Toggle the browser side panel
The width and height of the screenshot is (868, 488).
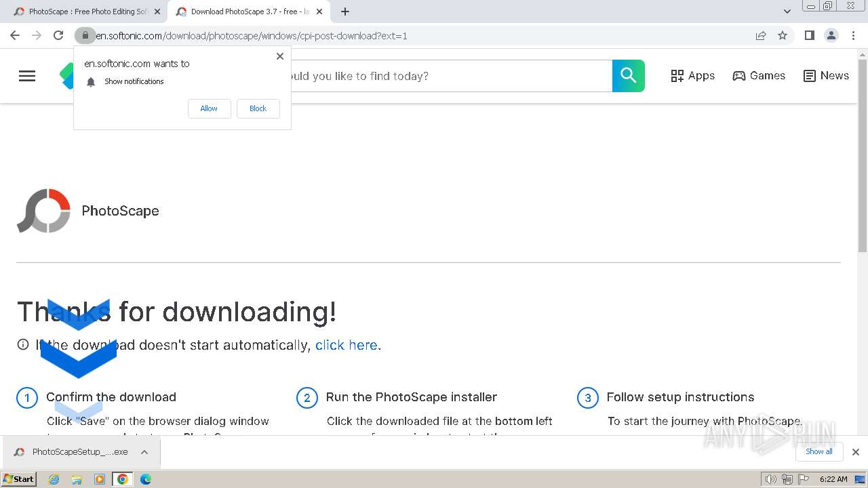pyautogui.click(x=809, y=35)
